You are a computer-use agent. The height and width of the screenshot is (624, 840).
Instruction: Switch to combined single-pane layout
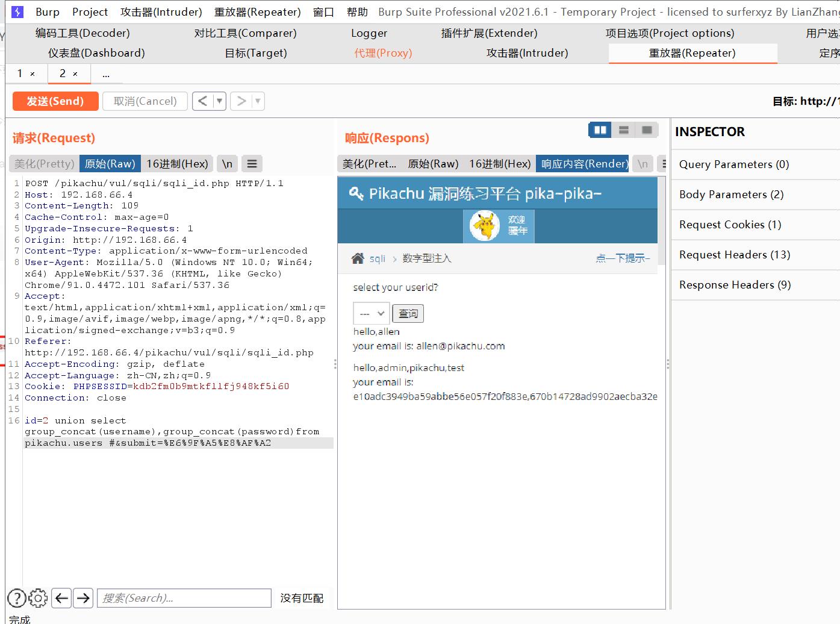(x=647, y=130)
